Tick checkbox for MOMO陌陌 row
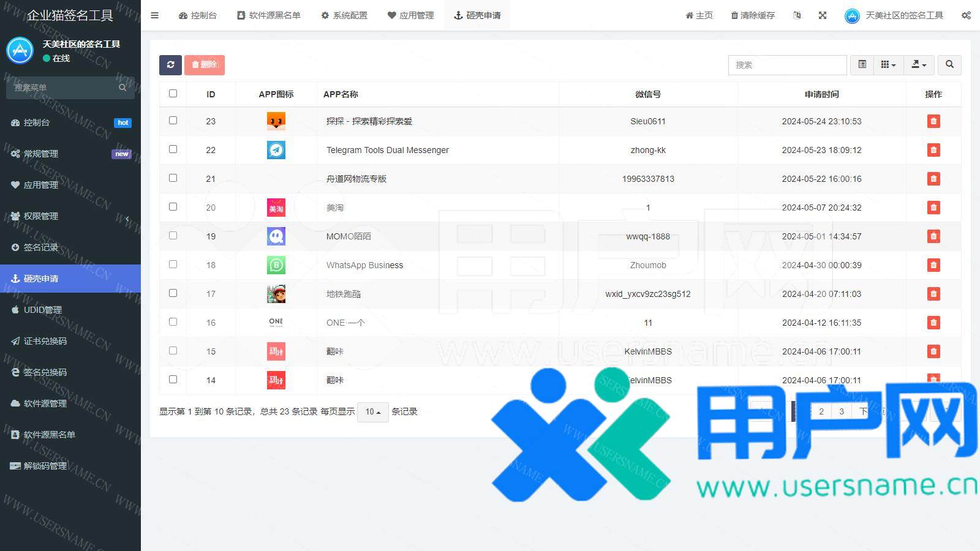Image resolution: width=980 pixels, height=551 pixels. 173,236
